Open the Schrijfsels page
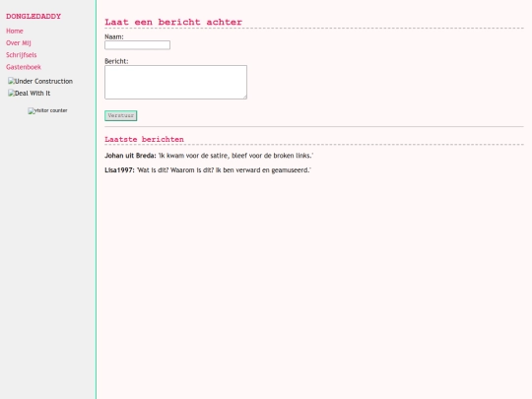The width and height of the screenshot is (532, 399). (21, 55)
